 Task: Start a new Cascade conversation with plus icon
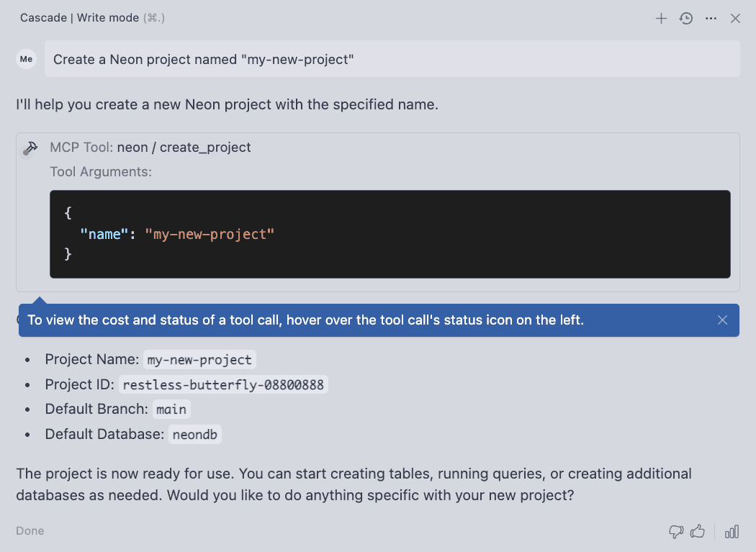click(x=661, y=19)
